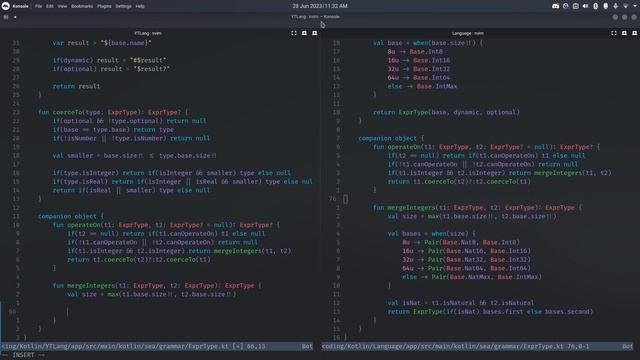The width and height of the screenshot is (640, 360).
Task: Click the gauge tray icon next to Discord
Action: coord(566,6)
